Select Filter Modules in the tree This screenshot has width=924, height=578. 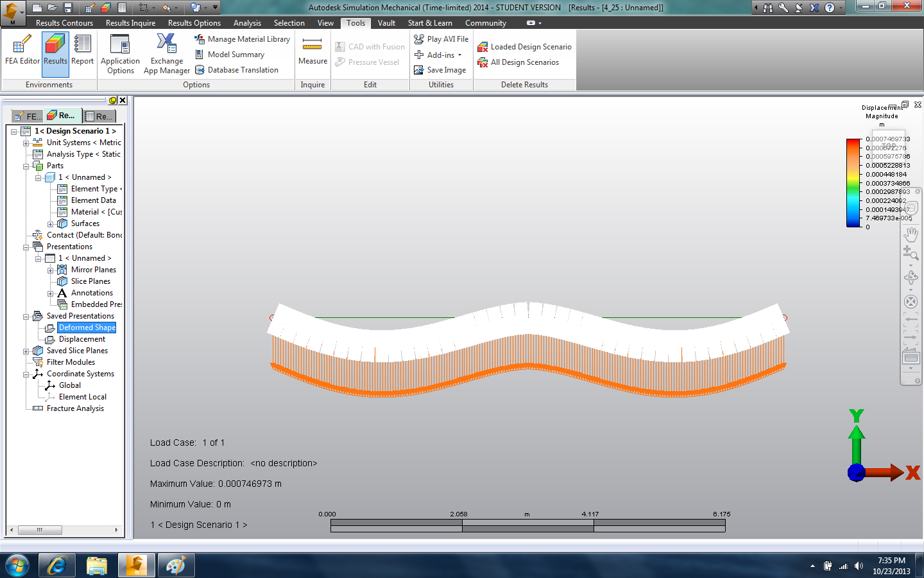pyautogui.click(x=71, y=362)
